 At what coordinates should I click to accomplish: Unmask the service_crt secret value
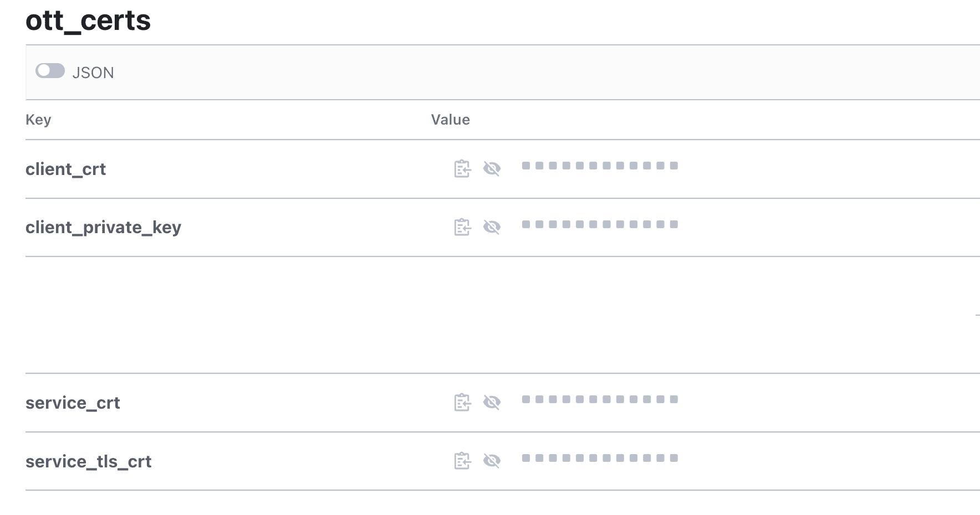[492, 403]
